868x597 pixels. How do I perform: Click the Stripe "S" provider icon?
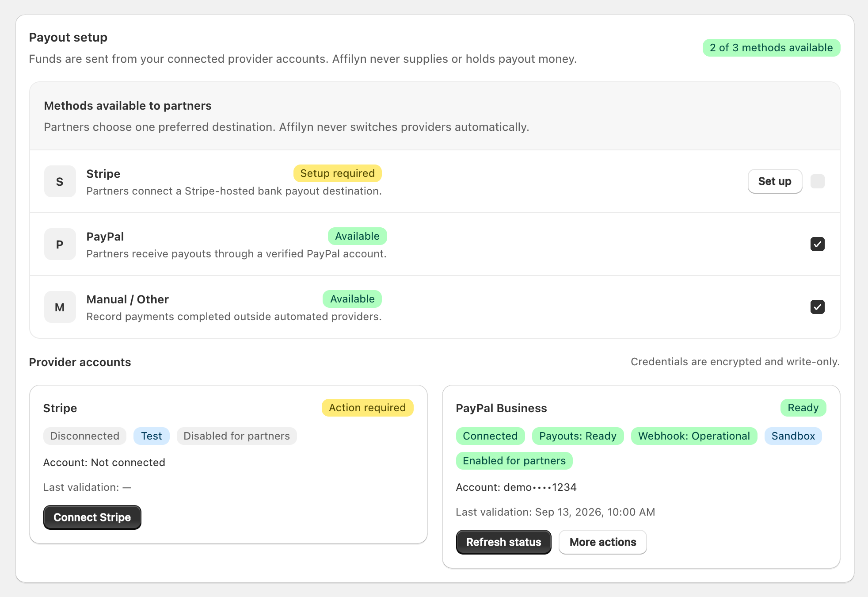(60, 181)
